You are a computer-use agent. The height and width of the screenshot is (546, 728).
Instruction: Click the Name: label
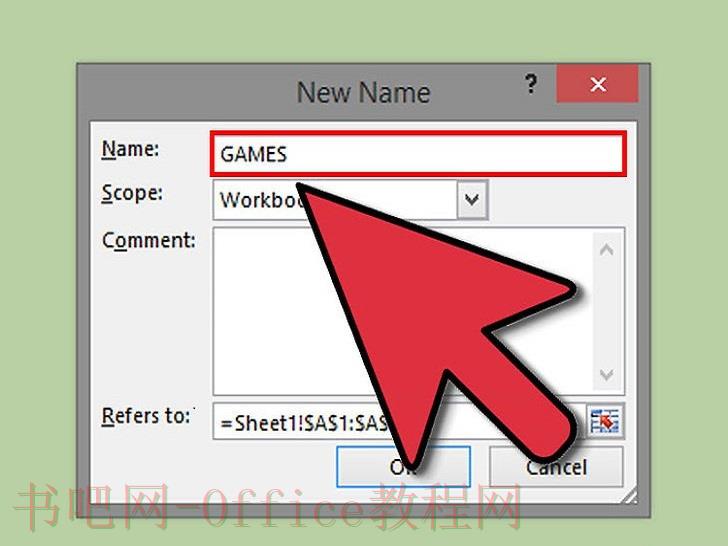click(130, 149)
